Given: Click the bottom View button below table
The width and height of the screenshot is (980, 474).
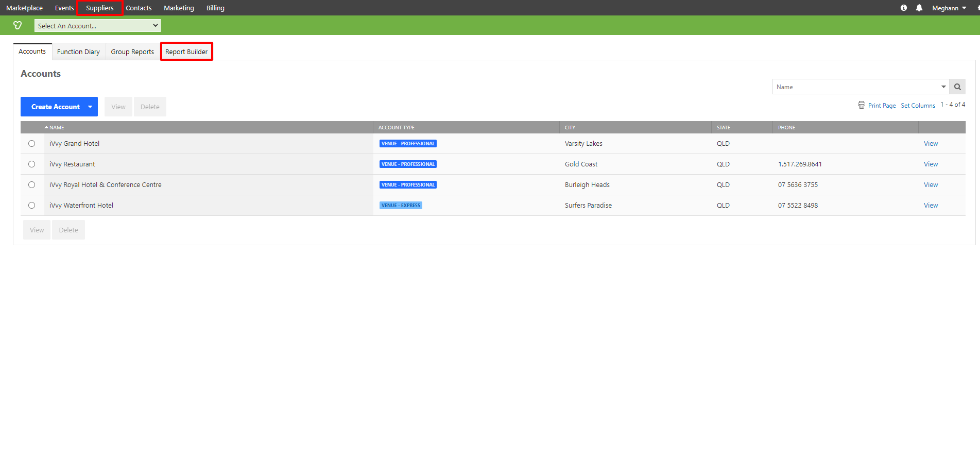Looking at the screenshot, I should (37, 230).
